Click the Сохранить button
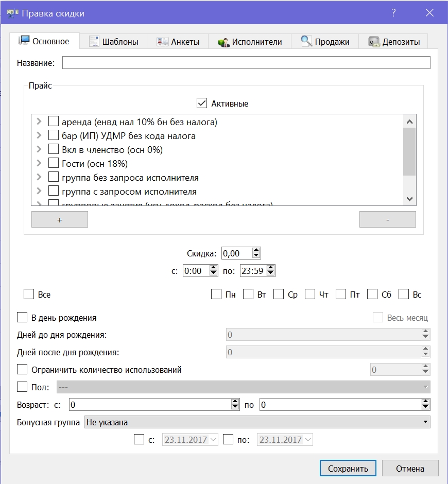 click(x=348, y=468)
